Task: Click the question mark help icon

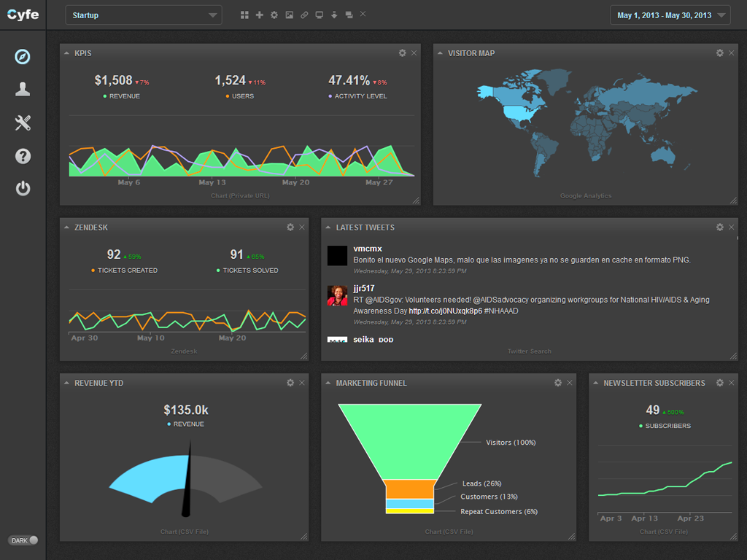Action: (x=23, y=155)
